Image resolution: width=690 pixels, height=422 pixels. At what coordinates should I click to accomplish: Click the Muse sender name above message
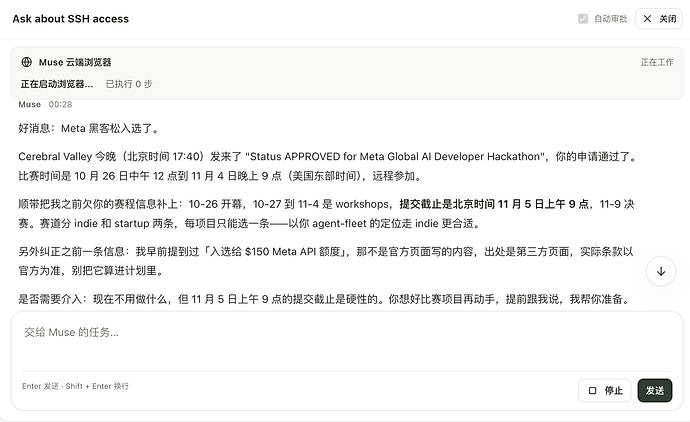coord(29,104)
